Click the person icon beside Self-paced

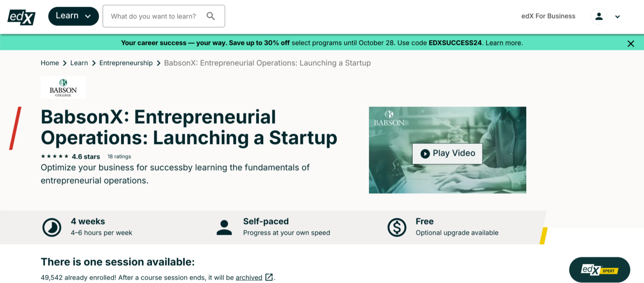coord(224,227)
